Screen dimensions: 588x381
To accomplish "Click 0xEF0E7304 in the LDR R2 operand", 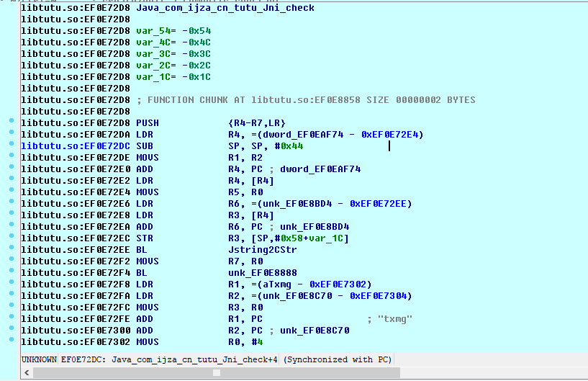I will coord(378,296).
